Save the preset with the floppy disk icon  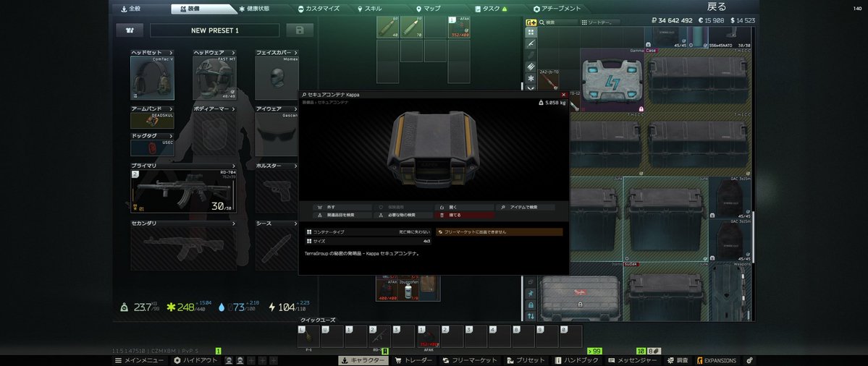(x=300, y=30)
